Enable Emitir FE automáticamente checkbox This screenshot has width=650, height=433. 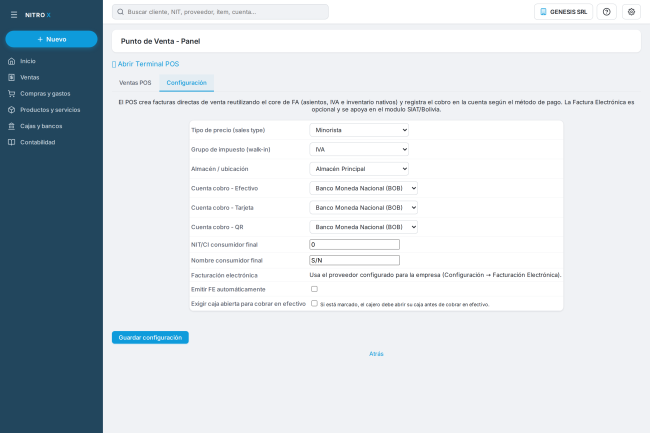314,289
